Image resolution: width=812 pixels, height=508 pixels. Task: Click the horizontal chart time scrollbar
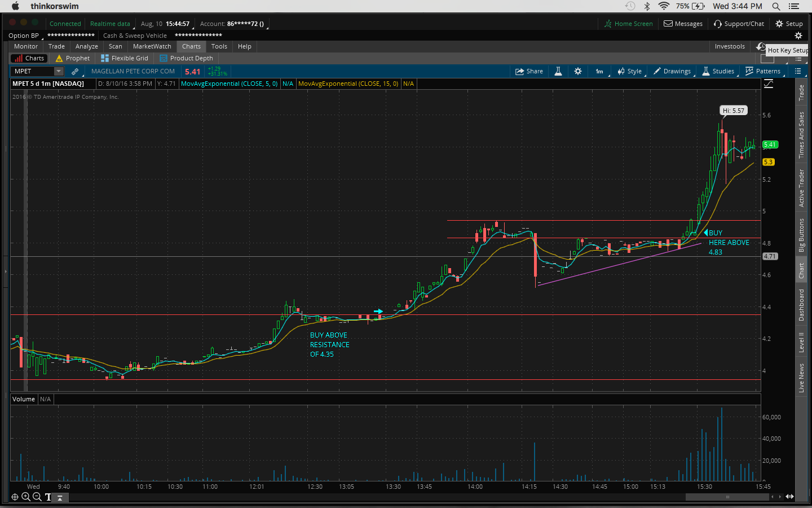point(727,497)
